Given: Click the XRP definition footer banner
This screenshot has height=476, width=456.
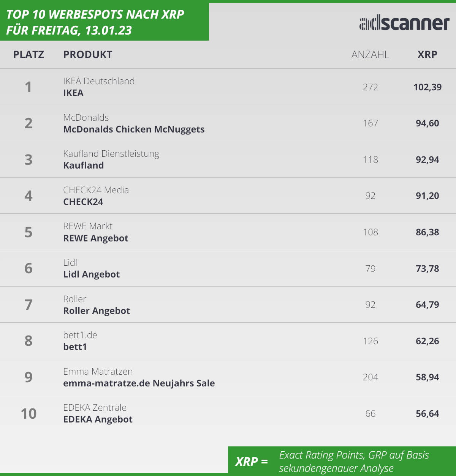Looking at the screenshot, I should point(342,461).
